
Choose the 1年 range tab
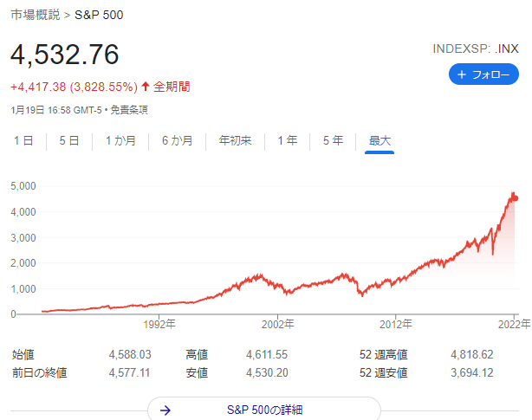[x=288, y=140]
